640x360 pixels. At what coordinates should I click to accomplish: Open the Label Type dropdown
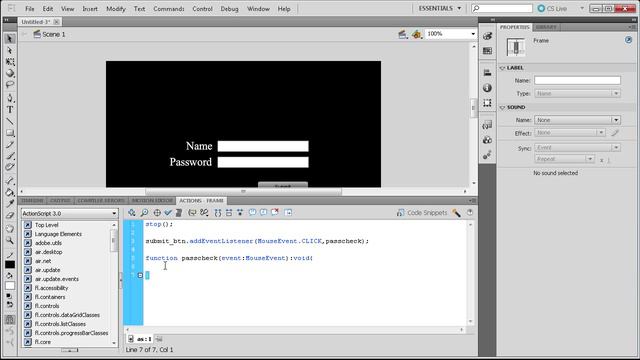coord(577,93)
